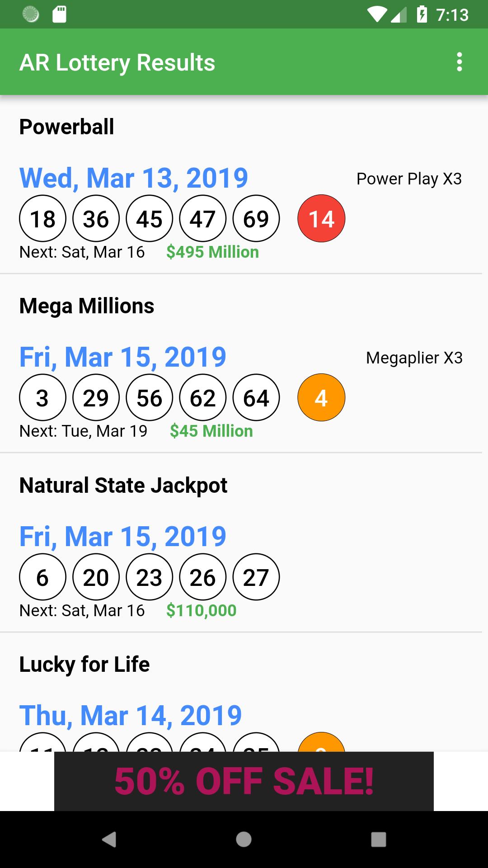Select Natural State Jackpot ball 27

pos(256,577)
